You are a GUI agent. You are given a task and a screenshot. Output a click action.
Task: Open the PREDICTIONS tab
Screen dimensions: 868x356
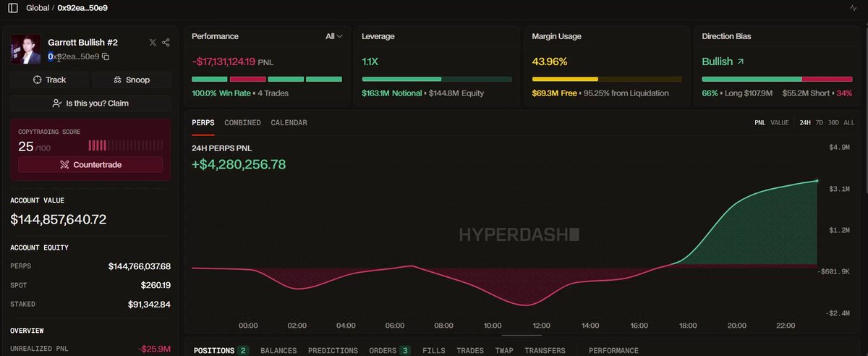[333, 350]
